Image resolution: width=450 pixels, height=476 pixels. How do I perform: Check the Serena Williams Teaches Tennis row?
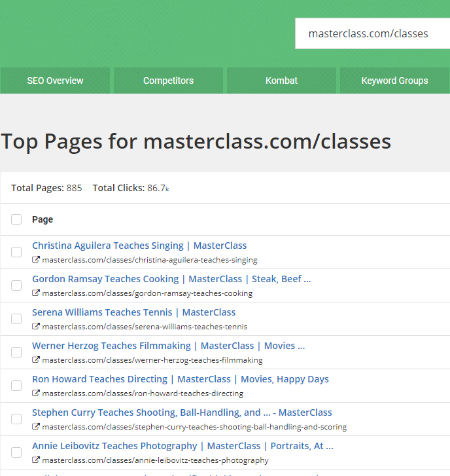(x=16, y=319)
